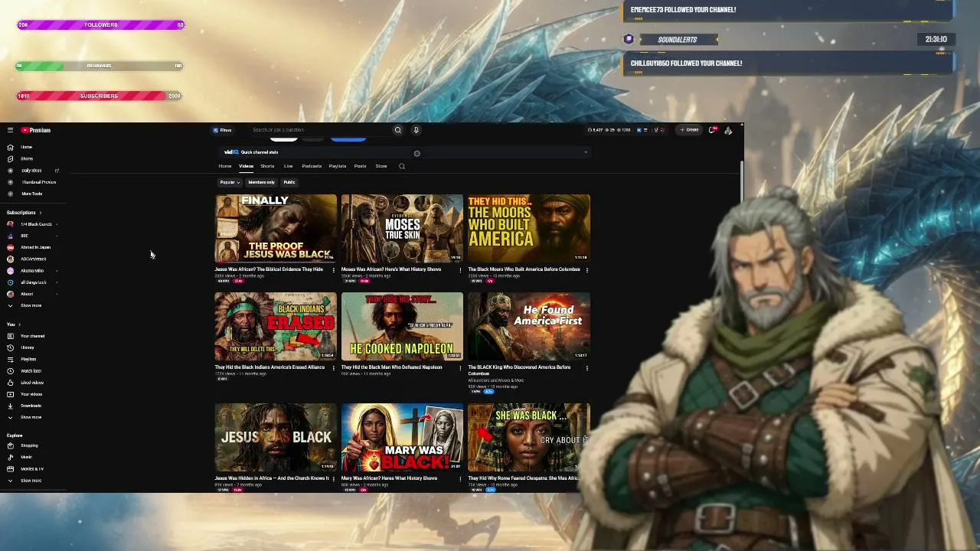Start voice search with the microphone
Screen dimensions: 980x551
pos(416,130)
